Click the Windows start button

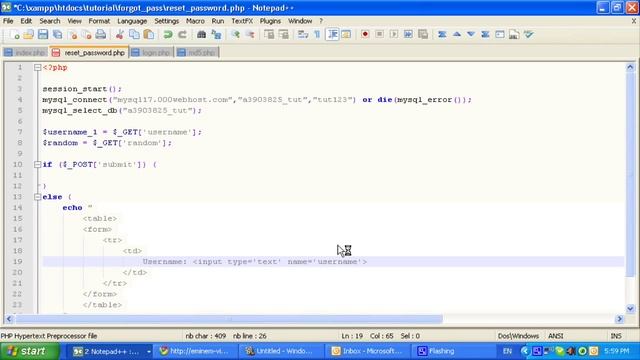29,351
